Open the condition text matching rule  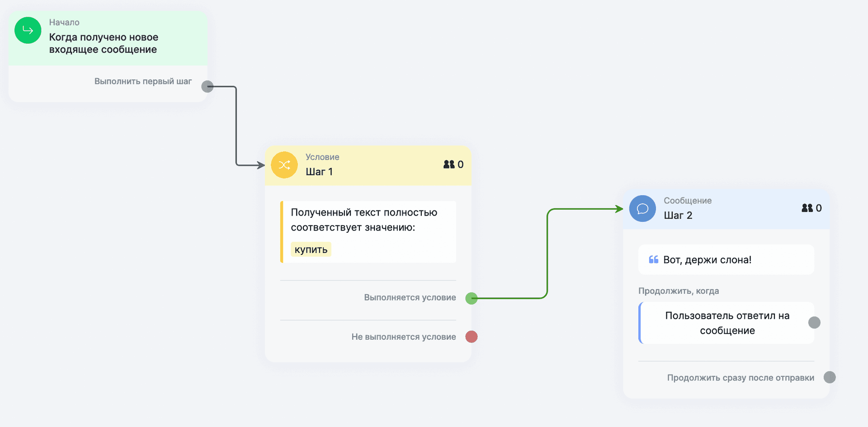364,220
